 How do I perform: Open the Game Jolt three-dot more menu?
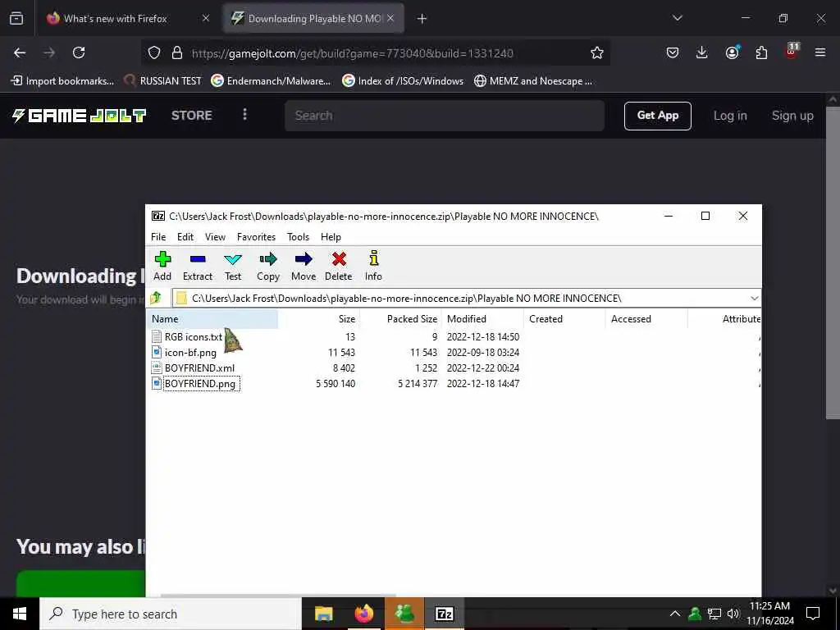tap(244, 115)
